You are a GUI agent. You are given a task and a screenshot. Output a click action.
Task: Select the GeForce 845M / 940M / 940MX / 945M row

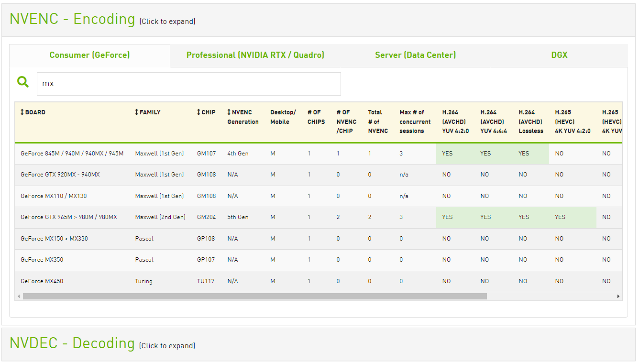[319, 154]
